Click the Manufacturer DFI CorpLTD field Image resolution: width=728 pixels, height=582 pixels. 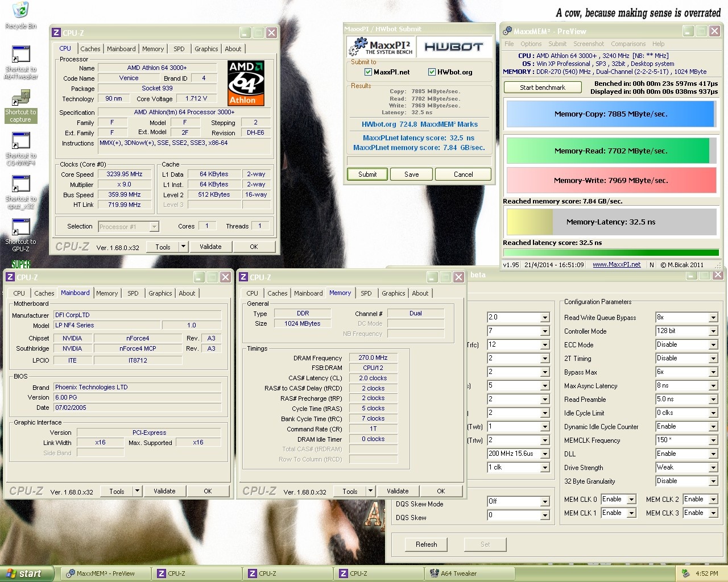138,315
